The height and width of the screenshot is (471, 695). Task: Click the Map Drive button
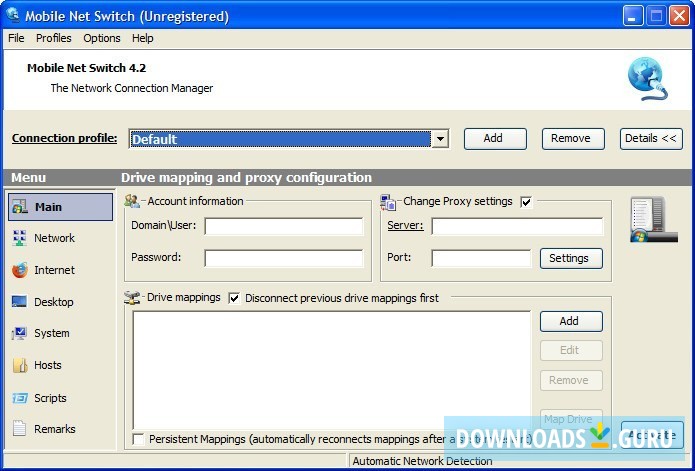click(x=571, y=419)
